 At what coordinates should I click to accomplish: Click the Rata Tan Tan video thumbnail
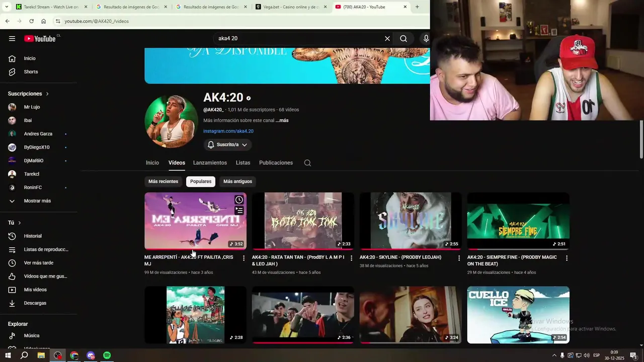point(303,221)
